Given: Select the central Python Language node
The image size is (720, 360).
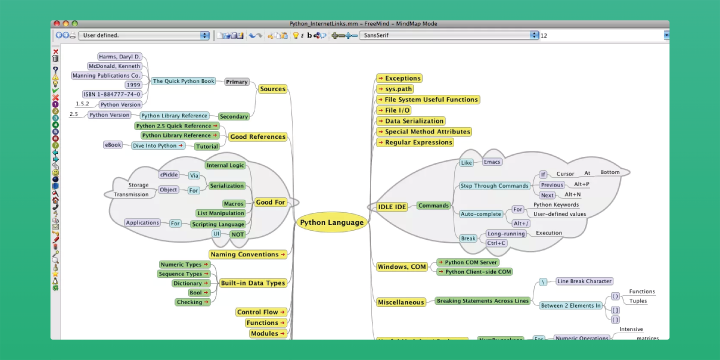Looking at the screenshot, I should pyautogui.click(x=332, y=223).
